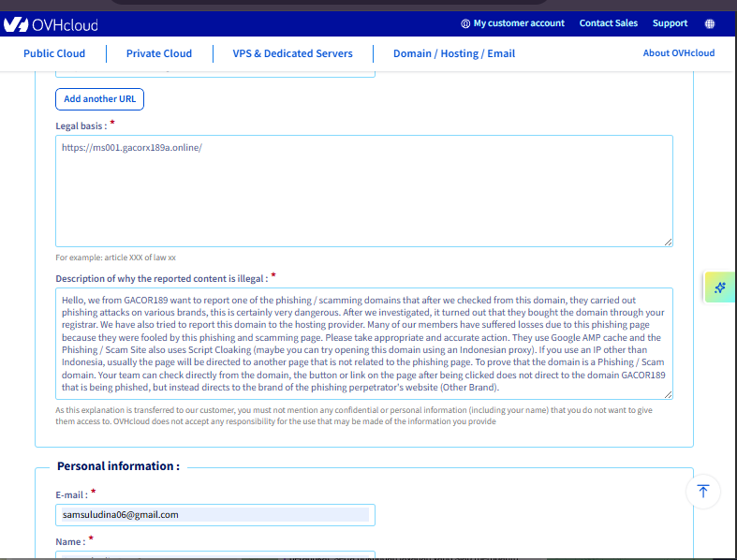Click the 'Legal basis :' label
The height and width of the screenshot is (560, 737).
point(81,126)
